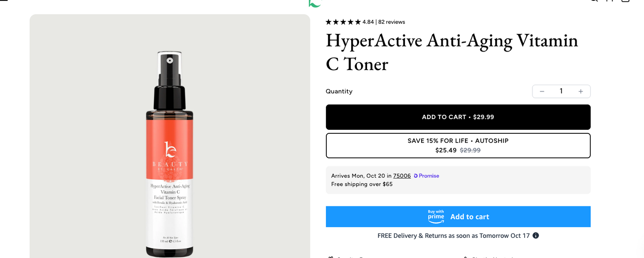This screenshot has height=258, width=644.
Task: Click the Plastic Neutral badge icon
Action: point(466,257)
